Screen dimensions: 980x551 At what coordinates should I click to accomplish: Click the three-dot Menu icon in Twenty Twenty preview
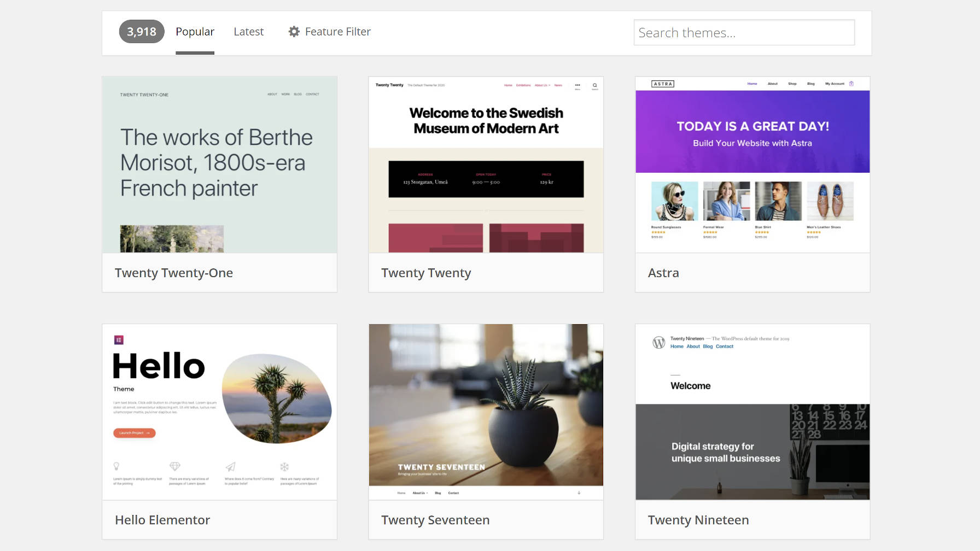[x=577, y=85]
